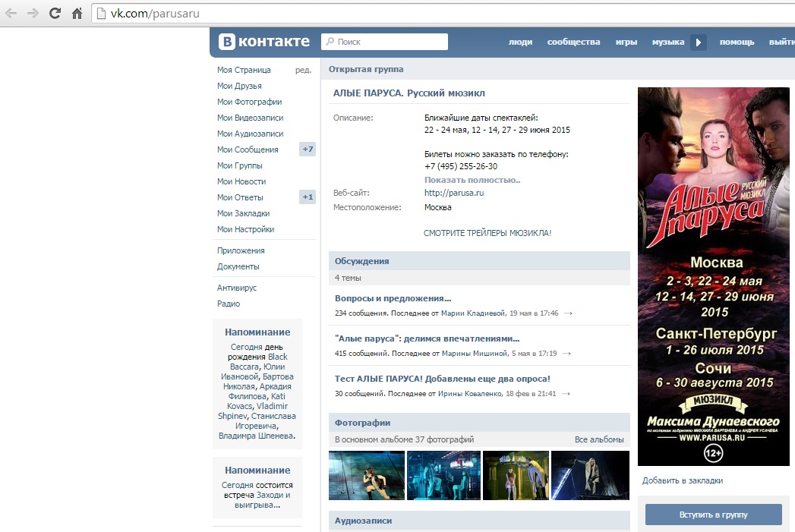
Task: Open Приложения in sidebar
Action: coord(241,250)
